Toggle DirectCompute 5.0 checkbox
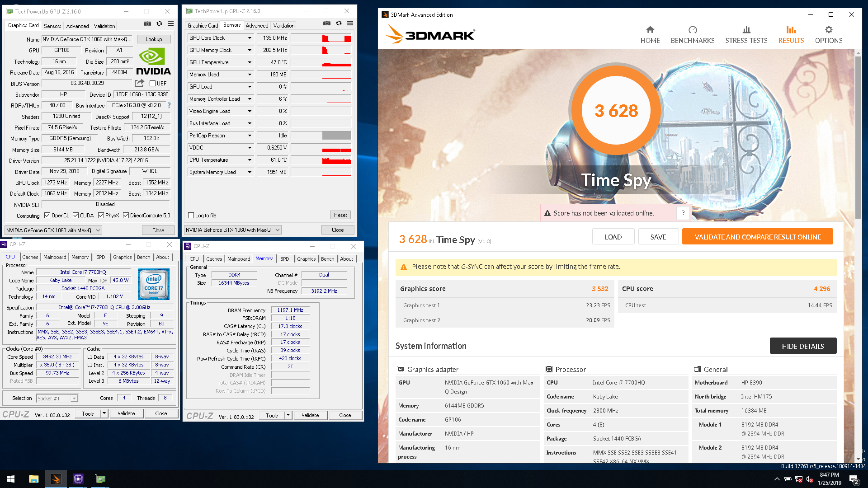This screenshot has width=868, height=488. click(126, 216)
